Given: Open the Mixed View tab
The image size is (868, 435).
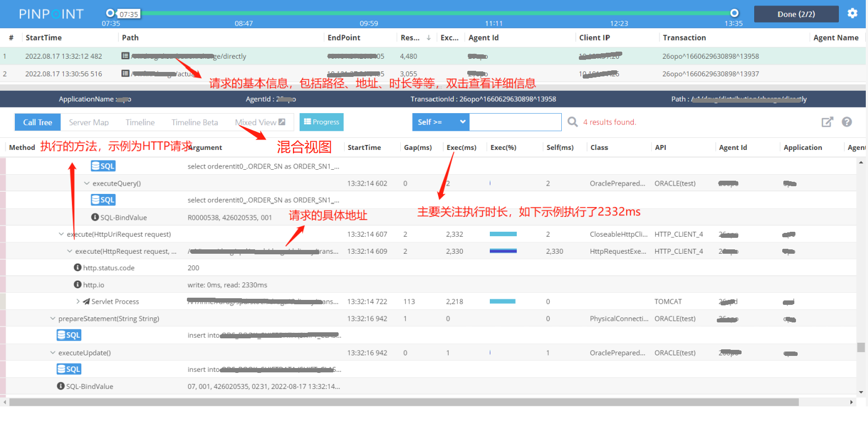Looking at the screenshot, I should click(260, 122).
